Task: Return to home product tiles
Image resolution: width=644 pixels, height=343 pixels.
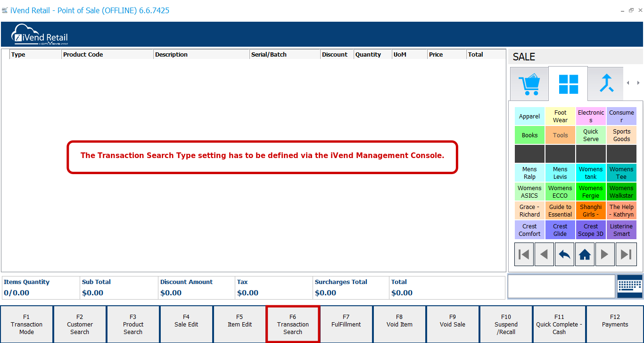Action: pyautogui.click(x=585, y=255)
